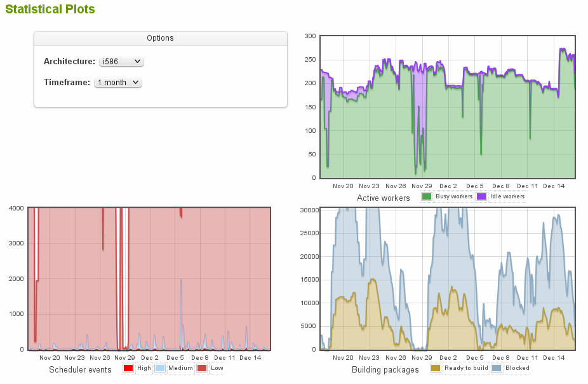Image resolution: width=588 pixels, height=384 pixels.
Task: Click Dec 14 label under Scheduler events chart
Action: click(x=250, y=358)
